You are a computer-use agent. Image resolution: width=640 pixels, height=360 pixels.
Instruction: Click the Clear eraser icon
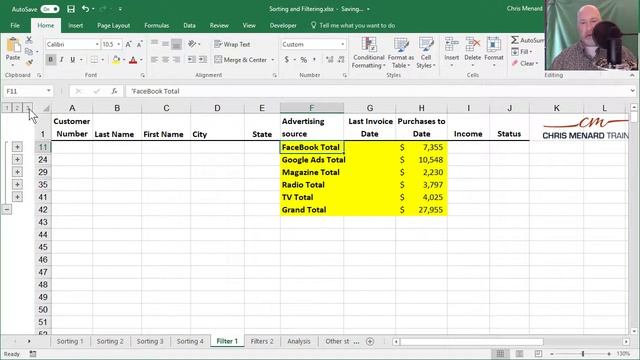[x=515, y=63]
